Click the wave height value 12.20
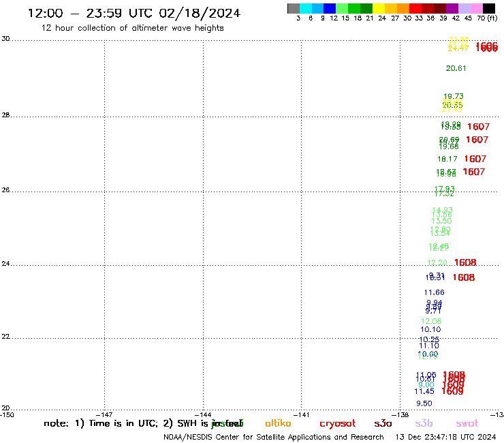 pos(437,263)
